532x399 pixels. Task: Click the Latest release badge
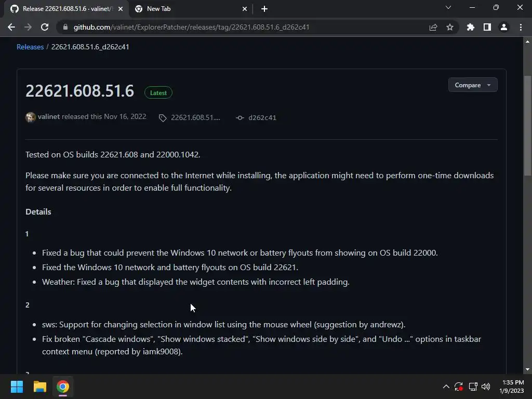[x=158, y=92]
